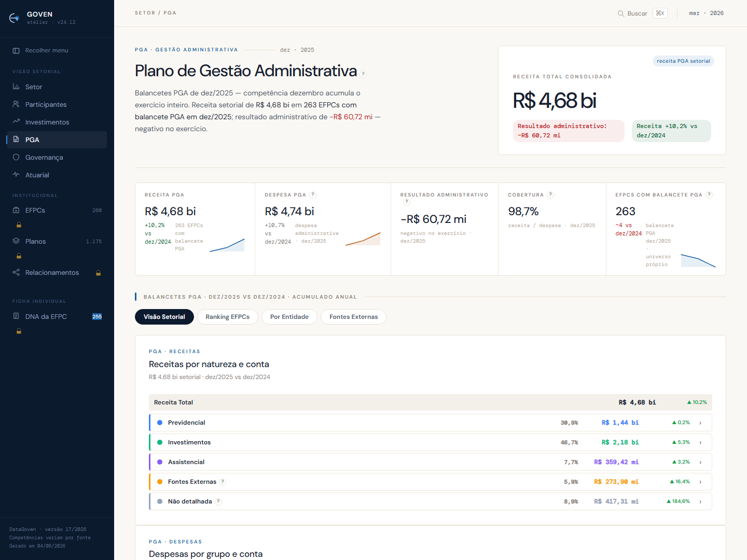Click the Recolher menu icon
This screenshot has width=747, height=560.
point(16,50)
